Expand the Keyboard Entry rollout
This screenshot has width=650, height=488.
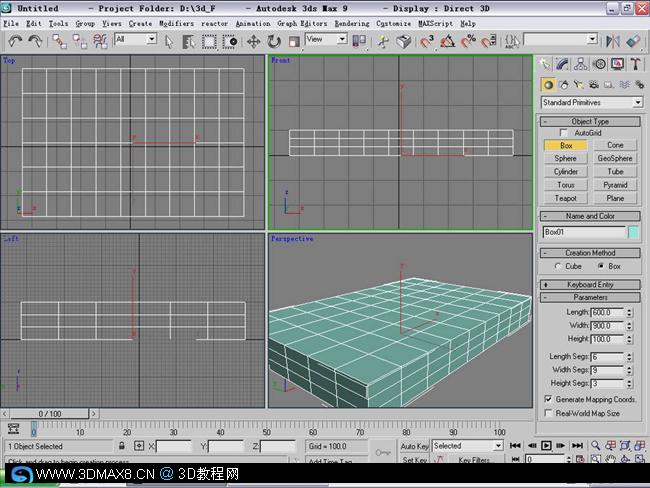point(590,285)
